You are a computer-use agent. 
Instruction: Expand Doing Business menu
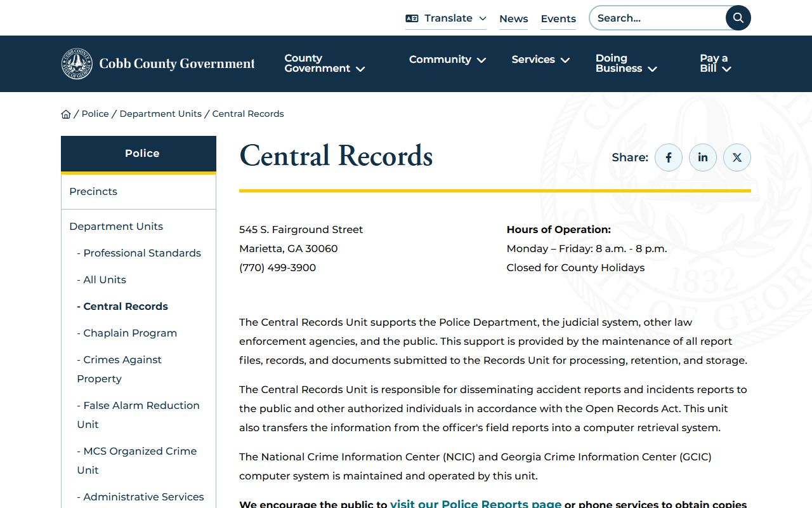pyautogui.click(x=626, y=63)
